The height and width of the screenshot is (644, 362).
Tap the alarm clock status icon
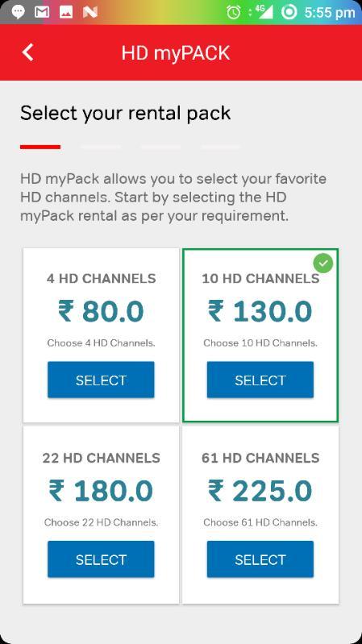233,12
